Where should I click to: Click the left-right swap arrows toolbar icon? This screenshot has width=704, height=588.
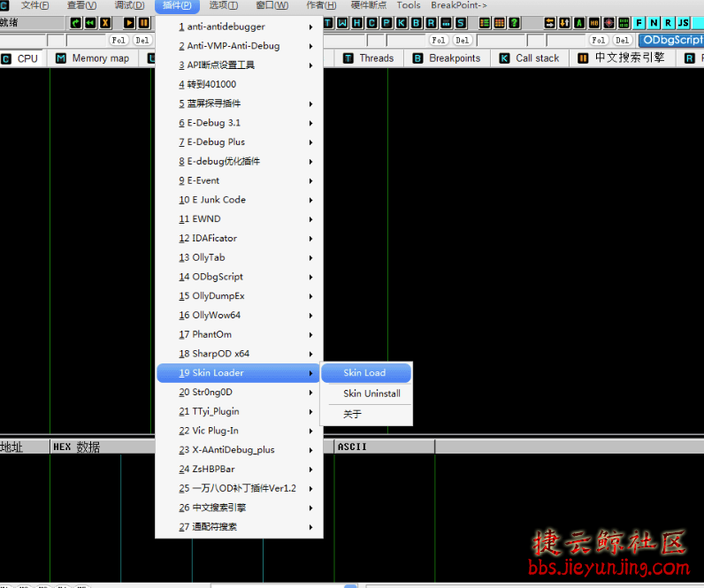pos(549,23)
